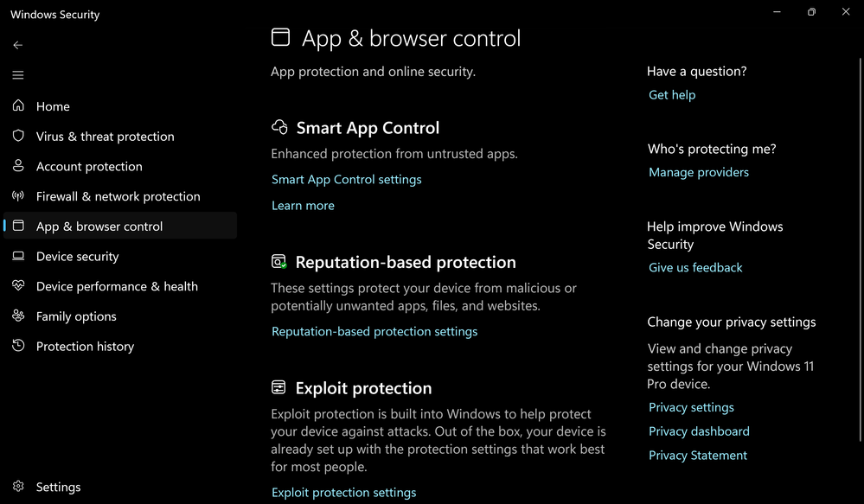The image size is (864, 504).
Task: Open Reputation-based protection settings
Action: pyautogui.click(x=374, y=332)
